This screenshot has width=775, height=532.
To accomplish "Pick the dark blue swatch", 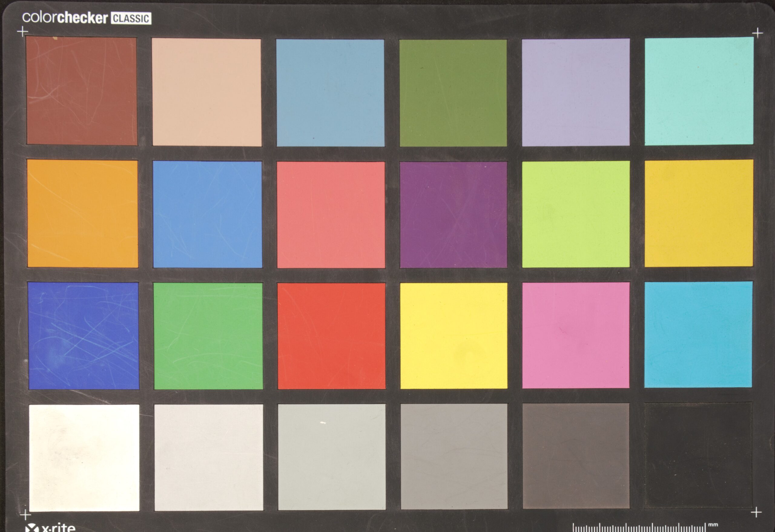I will (83, 335).
